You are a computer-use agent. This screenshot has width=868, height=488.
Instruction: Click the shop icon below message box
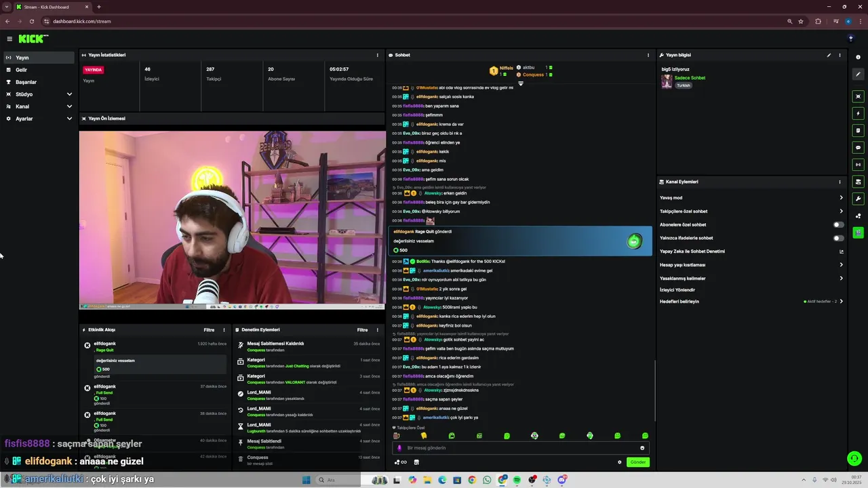point(416,462)
